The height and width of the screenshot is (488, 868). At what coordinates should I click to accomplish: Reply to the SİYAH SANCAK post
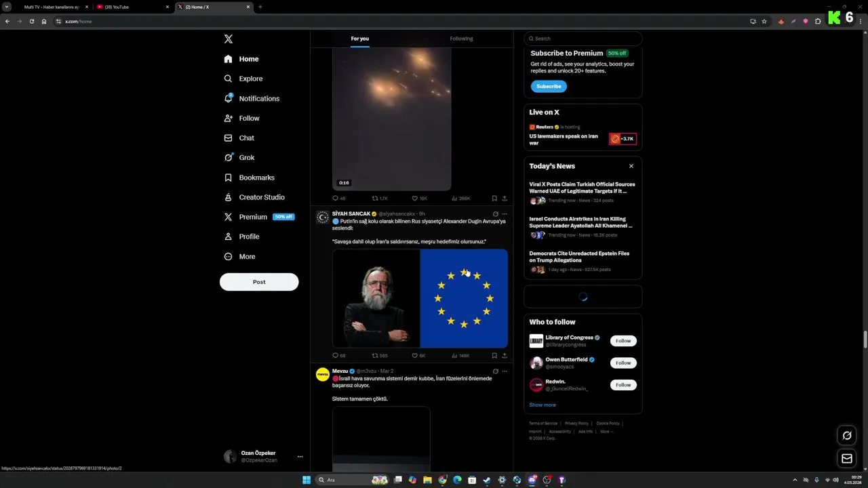(338, 355)
